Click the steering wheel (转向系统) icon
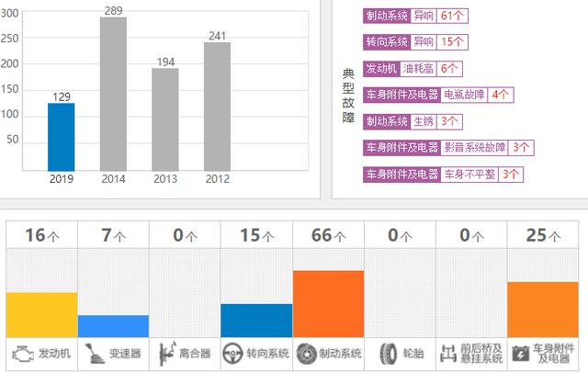Image resolution: width=588 pixels, height=373 pixels. point(232,354)
